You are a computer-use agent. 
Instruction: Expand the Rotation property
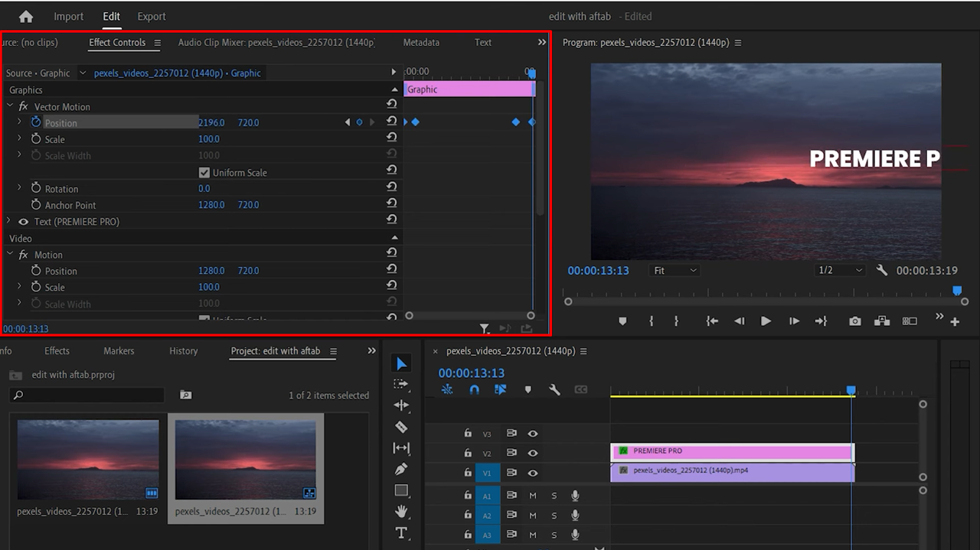pos(19,188)
